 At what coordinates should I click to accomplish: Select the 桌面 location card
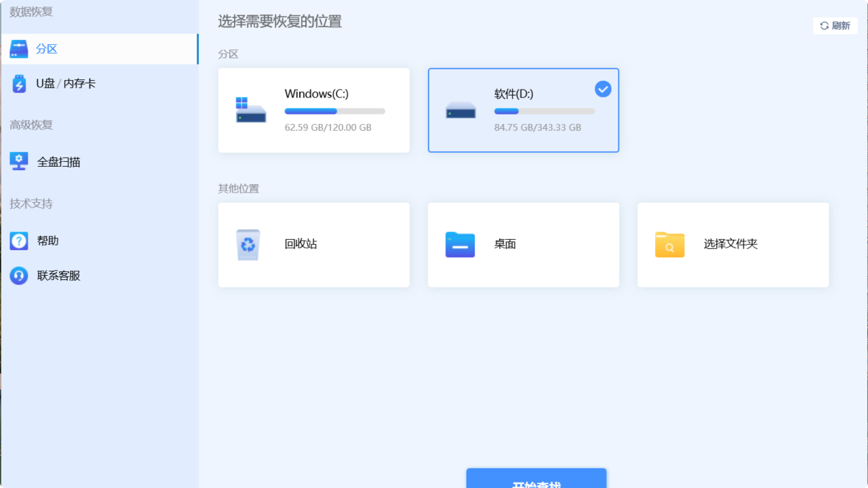tap(524, 245)
